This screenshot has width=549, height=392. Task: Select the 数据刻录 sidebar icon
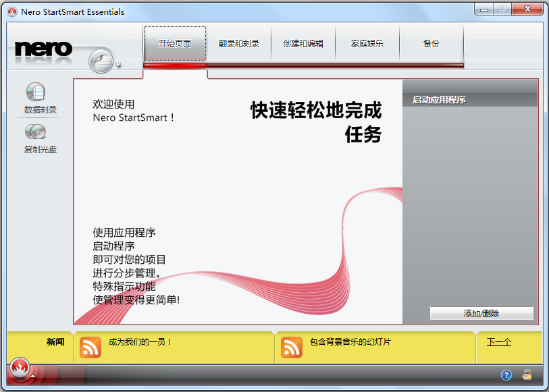tap(35, 96)
